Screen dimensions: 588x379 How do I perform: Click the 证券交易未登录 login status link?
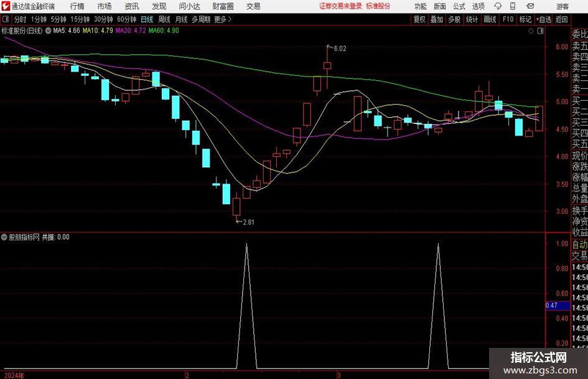340,6
